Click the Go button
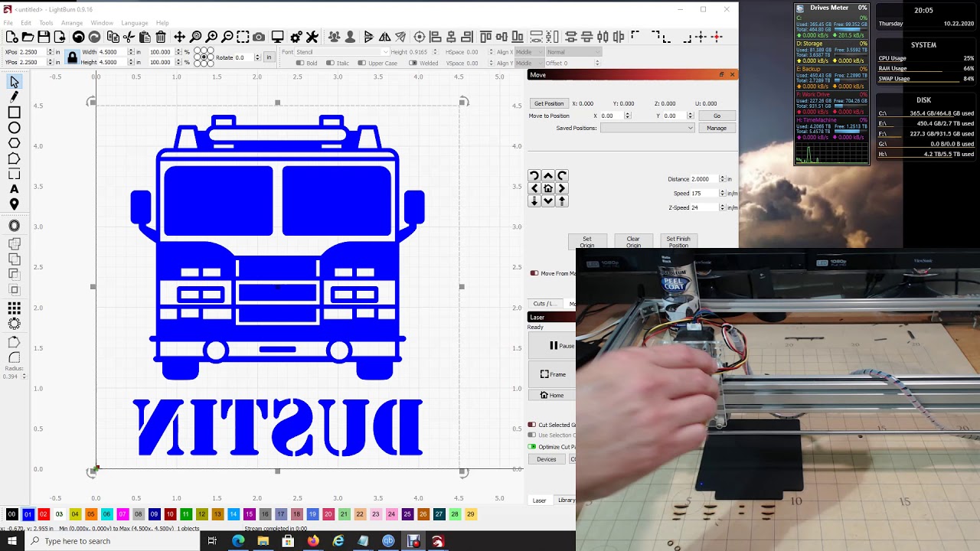This screenshot has height=551, width=980. click(x=717, y=116)
